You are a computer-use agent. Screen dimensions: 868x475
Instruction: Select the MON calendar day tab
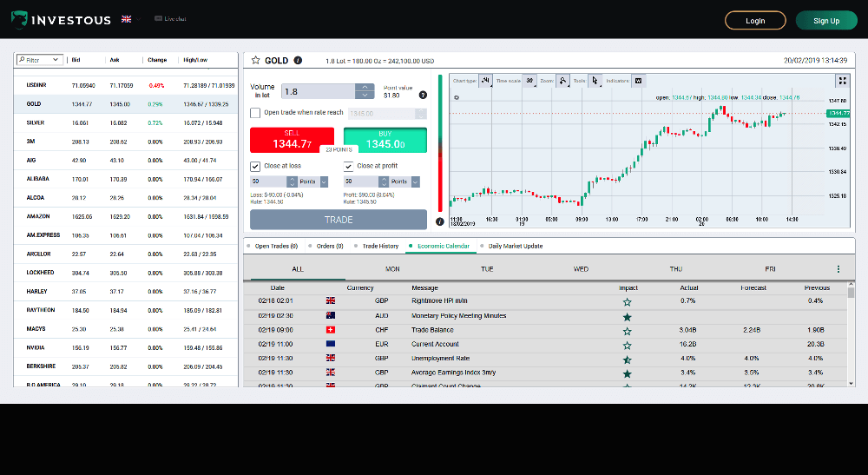[x=392, y=269]
